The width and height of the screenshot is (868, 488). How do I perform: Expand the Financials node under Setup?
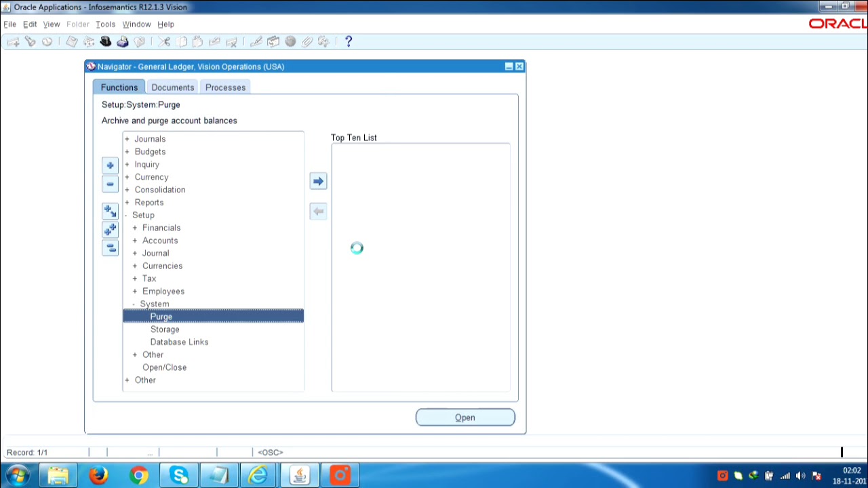click(135, 228)
